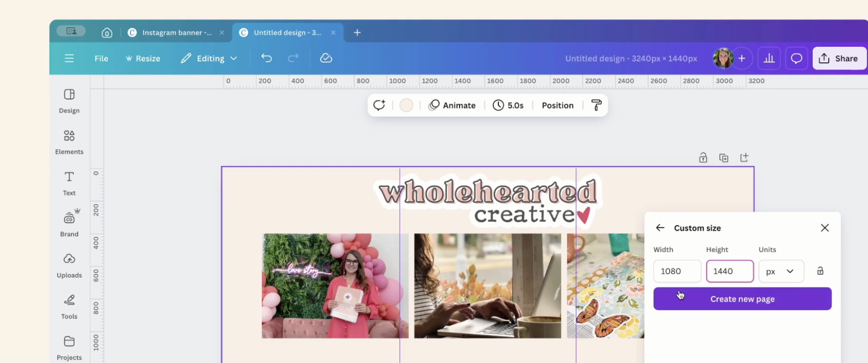Select the butterfly stickers photo

click(605, 286)
